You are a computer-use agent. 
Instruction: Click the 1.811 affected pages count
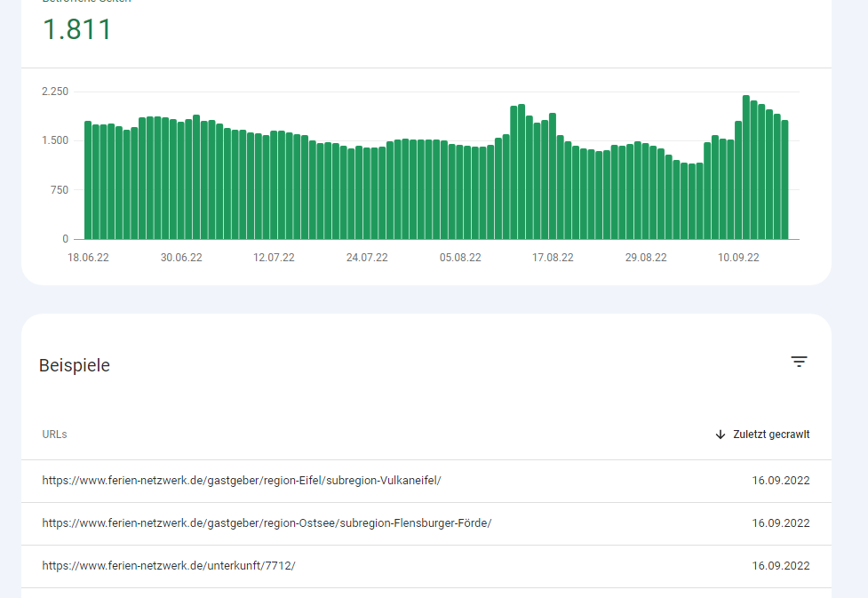pos(77,29)
